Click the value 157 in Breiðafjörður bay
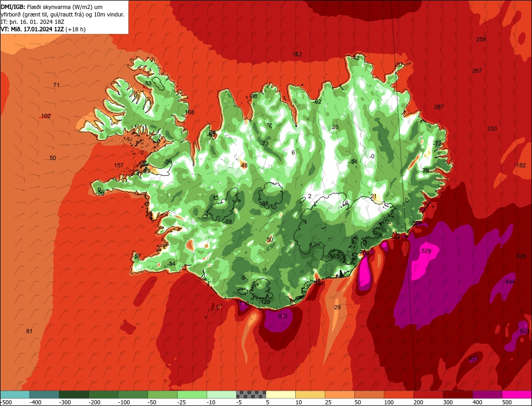 119,165
